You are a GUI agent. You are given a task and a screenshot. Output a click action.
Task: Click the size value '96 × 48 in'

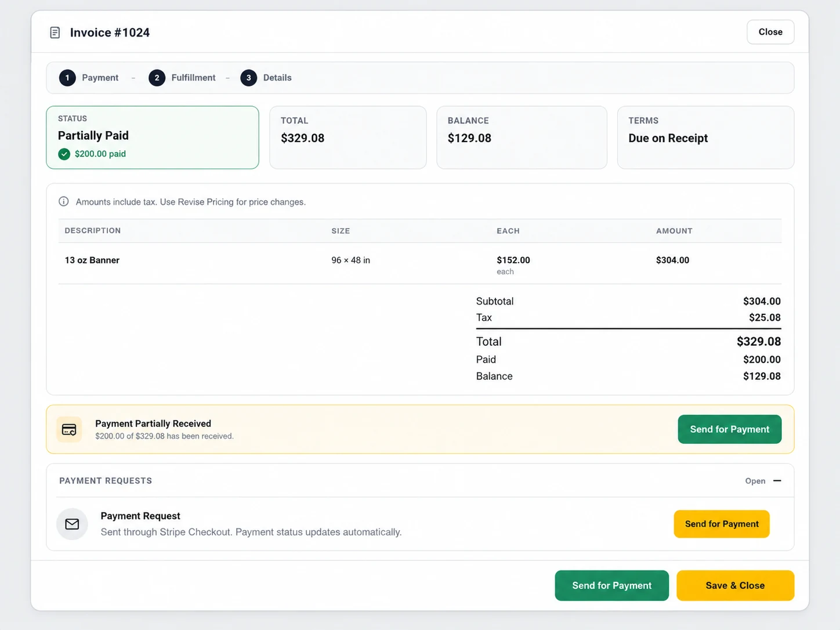(x=350, y=260)
